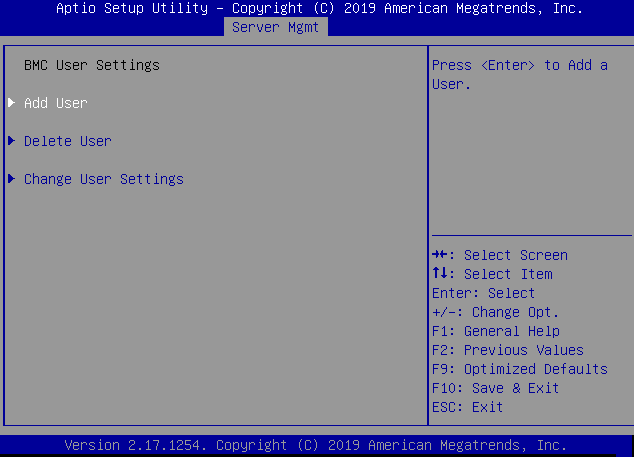Screen dimensions: 634x457
Task: Click the 'F10: Save & Exit' hint
Action: 496,388
